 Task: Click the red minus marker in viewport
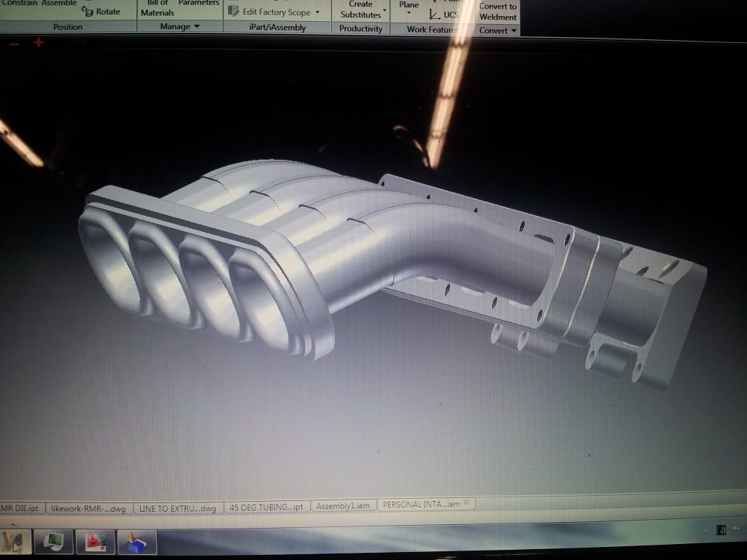(x=15, y=44)
